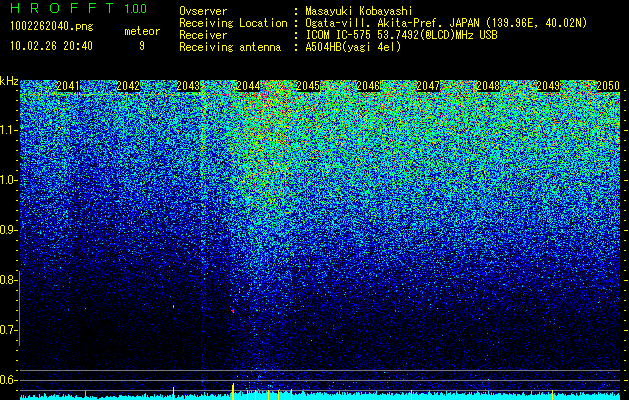Screen dimensions: 629x400
Task: Click the time marker 2048
Action: coord(488,86)
